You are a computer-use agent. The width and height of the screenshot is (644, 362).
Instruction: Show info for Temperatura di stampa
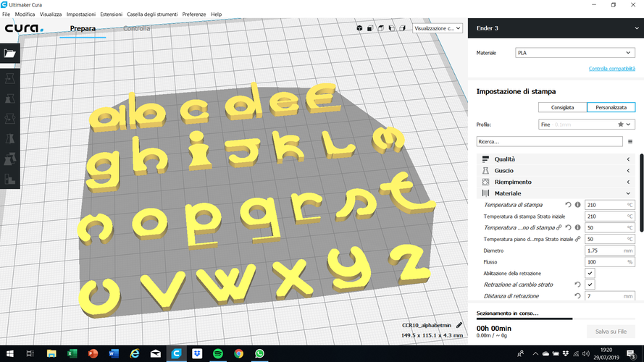(577, 205)
